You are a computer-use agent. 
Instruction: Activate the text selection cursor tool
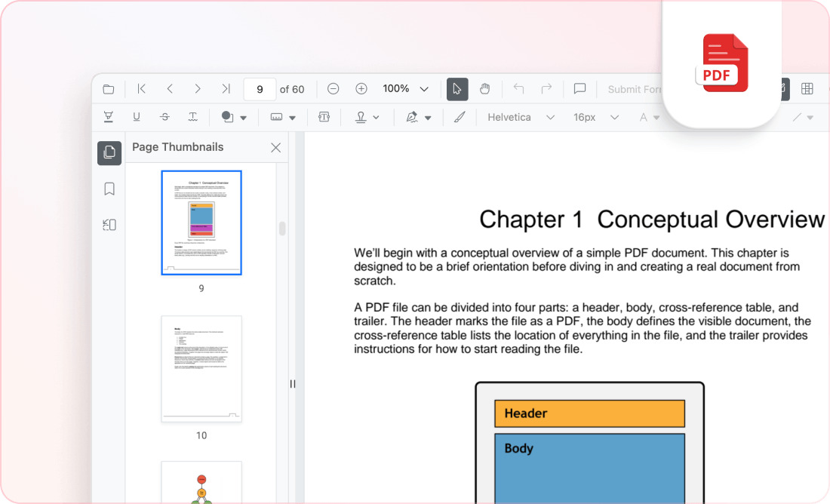click(x=456, y=89)
